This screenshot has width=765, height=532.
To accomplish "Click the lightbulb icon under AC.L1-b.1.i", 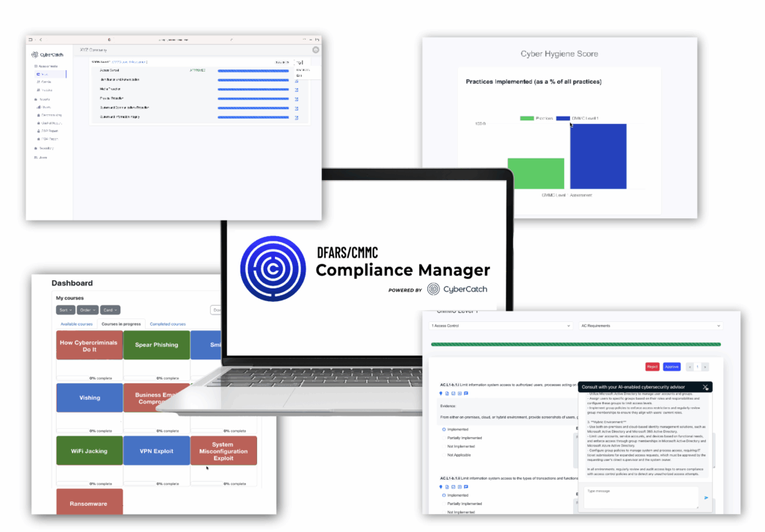I will (442, 393).
